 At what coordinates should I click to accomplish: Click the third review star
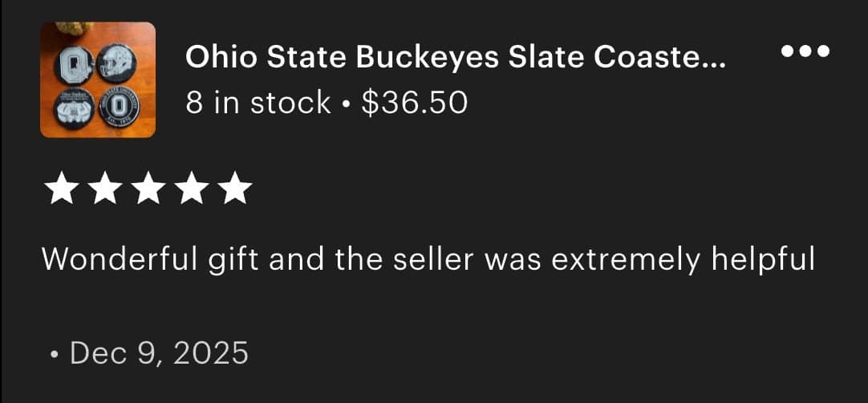pyautogui.click(x=146, y=190)
